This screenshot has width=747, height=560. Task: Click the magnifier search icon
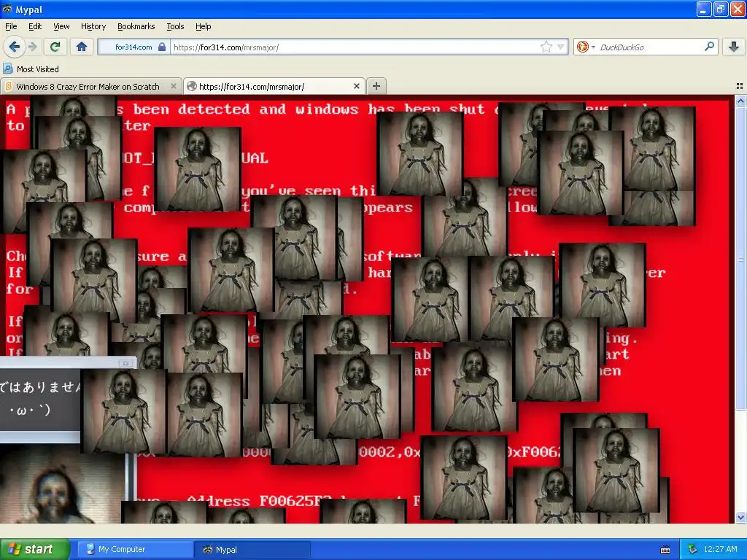[x=709, y=46]
